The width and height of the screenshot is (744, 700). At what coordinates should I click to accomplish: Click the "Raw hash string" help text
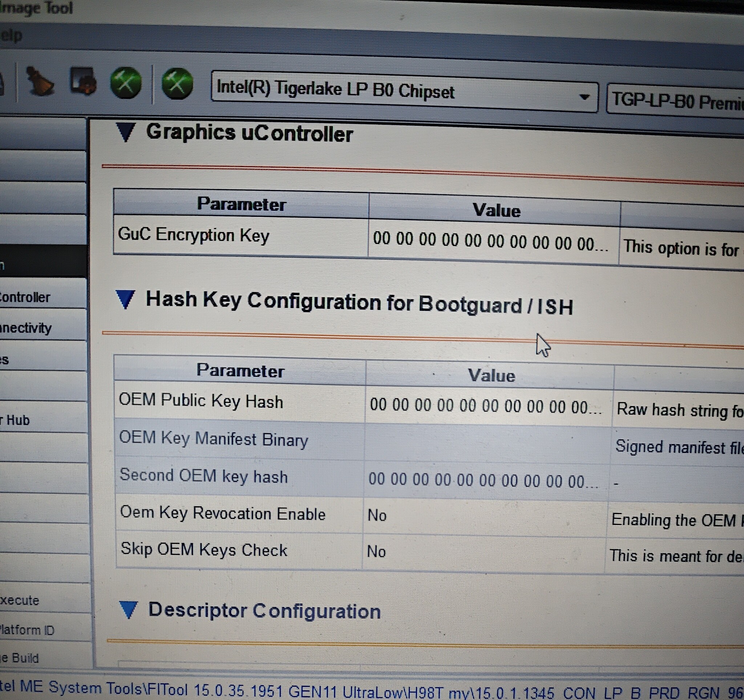click(680, 410)
